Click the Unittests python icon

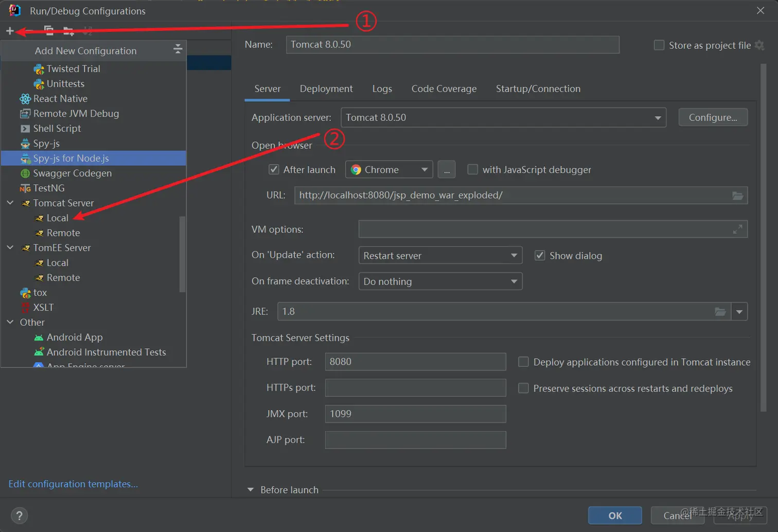click(x=39, y=84)
